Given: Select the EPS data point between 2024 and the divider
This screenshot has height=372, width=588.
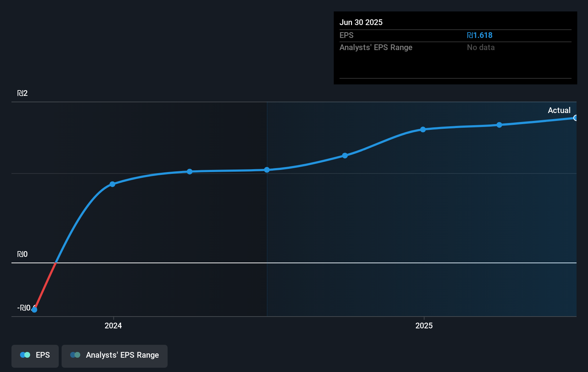Looking at the screenshot, I should (190, 172).
